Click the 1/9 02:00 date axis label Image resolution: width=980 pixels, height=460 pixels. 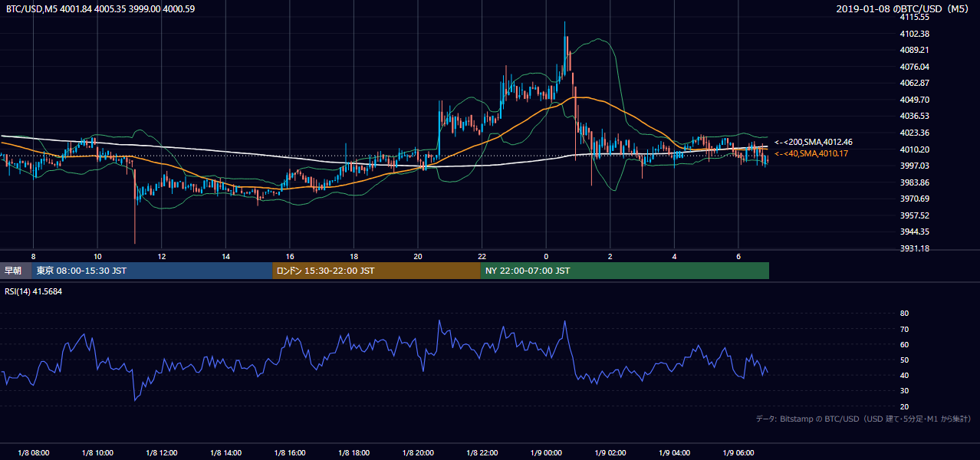[x=610, y=453]
